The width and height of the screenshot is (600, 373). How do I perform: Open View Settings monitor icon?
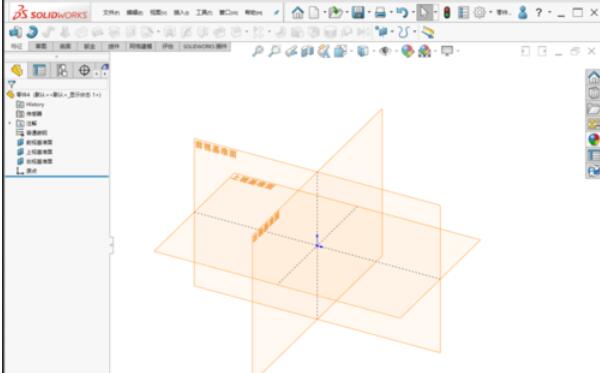click(x=447, y=51)
